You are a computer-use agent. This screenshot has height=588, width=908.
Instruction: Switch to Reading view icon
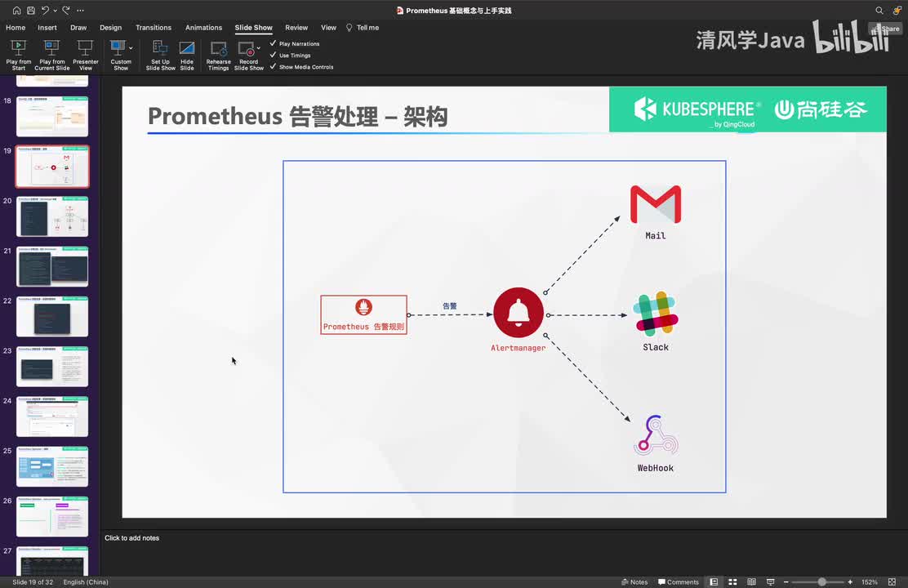[752, 582]
